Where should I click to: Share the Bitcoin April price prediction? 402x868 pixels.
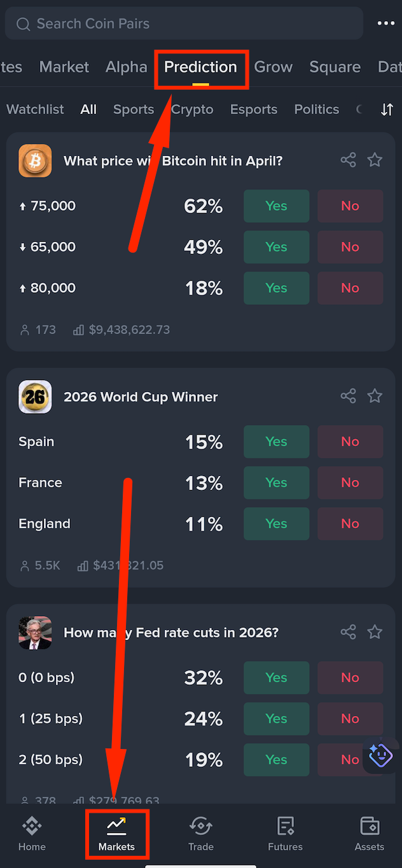348,160
